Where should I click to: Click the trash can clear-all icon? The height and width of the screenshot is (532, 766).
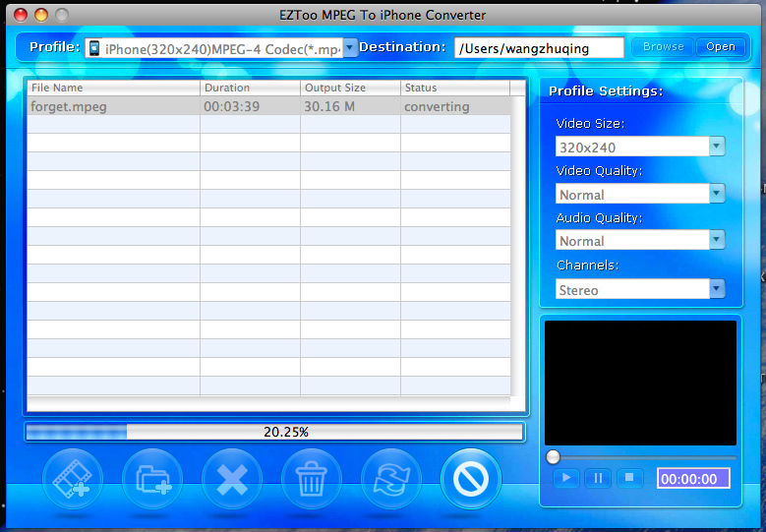312,478
